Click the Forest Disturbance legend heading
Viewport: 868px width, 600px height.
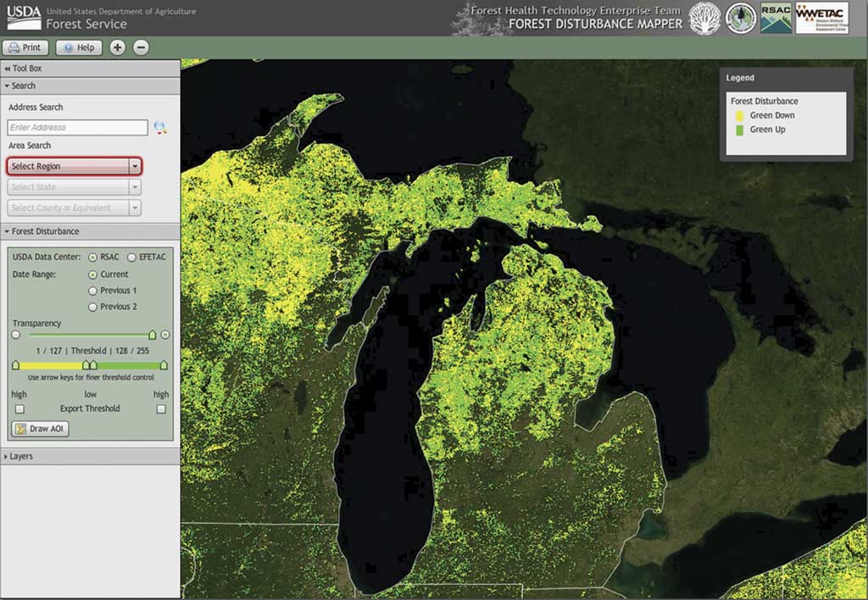pyautogui.click(x=765, y=102)
